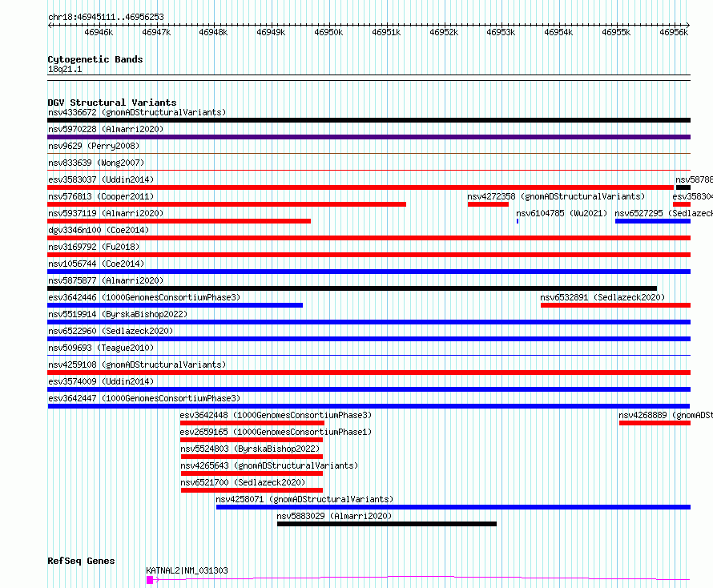
Task: Click nsv4268889 variant label
Action: pyautogui.click(x=665, y=415)
